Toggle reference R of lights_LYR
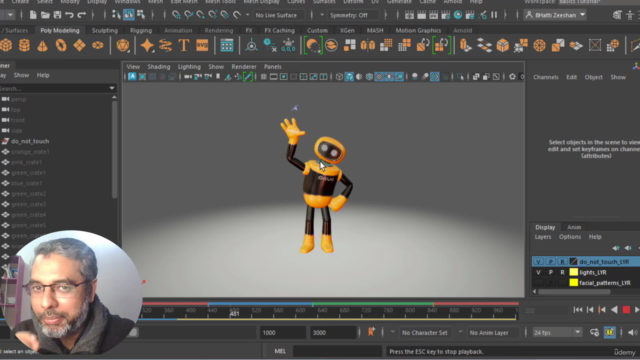640x360 pixels. click(562, 272)
